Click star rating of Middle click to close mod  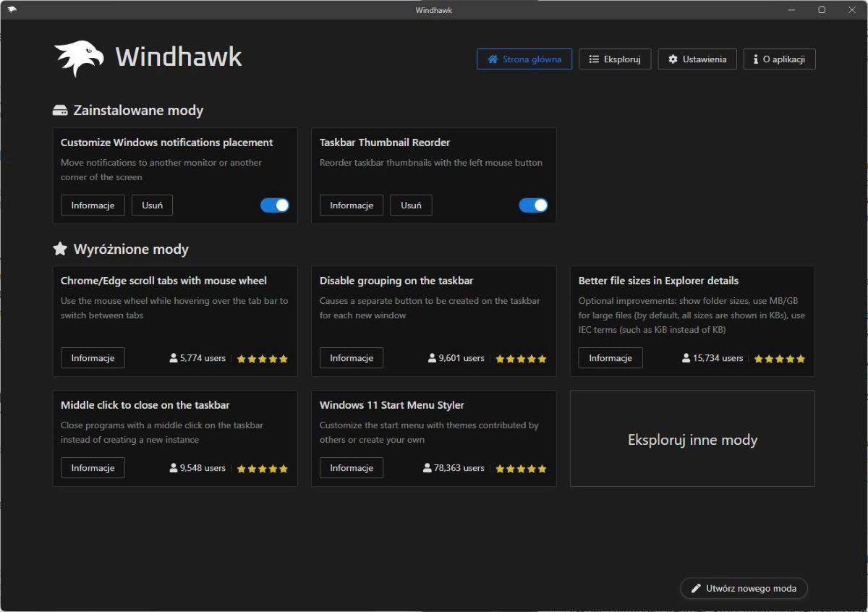(x=263, y=469)
